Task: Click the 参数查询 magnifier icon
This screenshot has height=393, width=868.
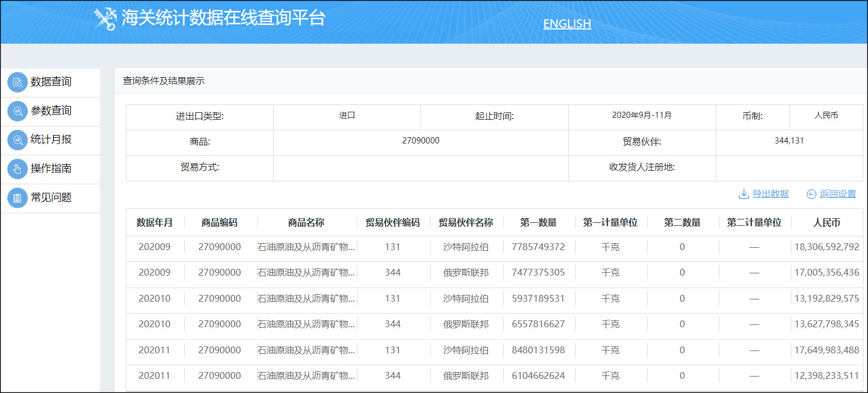Action: [16, 111]
